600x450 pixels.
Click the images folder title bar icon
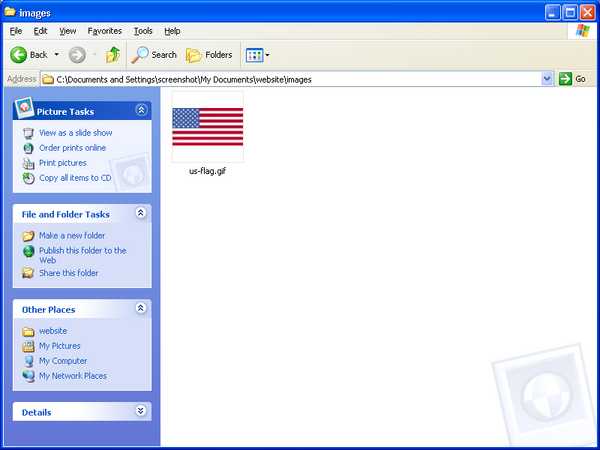[x=10, y=12]
